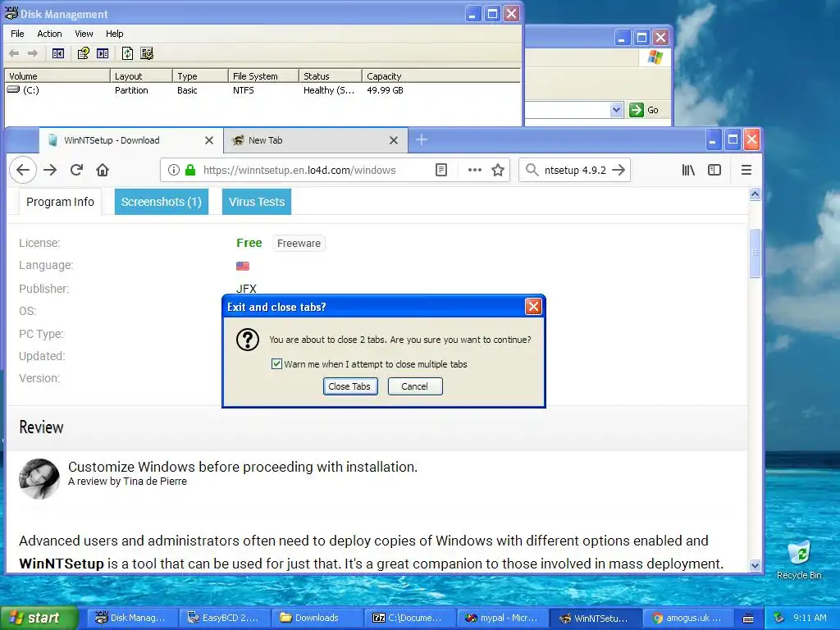Open site information icon in address bar
The width and height of the screenshot is (840, 630).
click(174, 170)
